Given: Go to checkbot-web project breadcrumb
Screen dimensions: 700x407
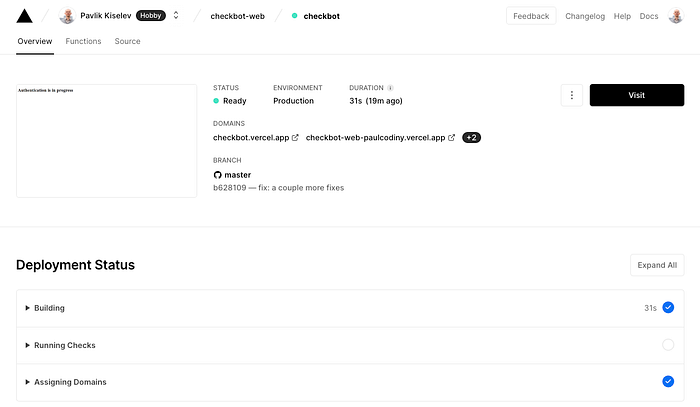Looking at the screenshot, I should pos(238,16).
